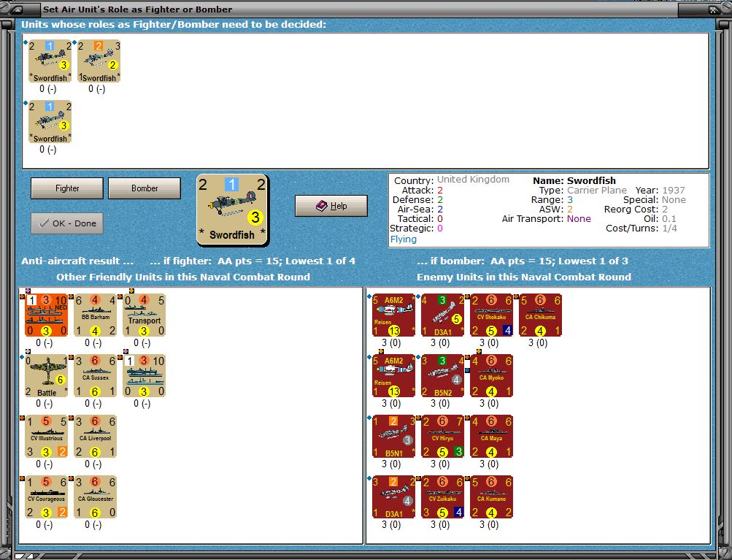Confirm with the OK - Done button
Image resolution: width=732 pixels, height=560 pixels.
click(x=66, y=223)
